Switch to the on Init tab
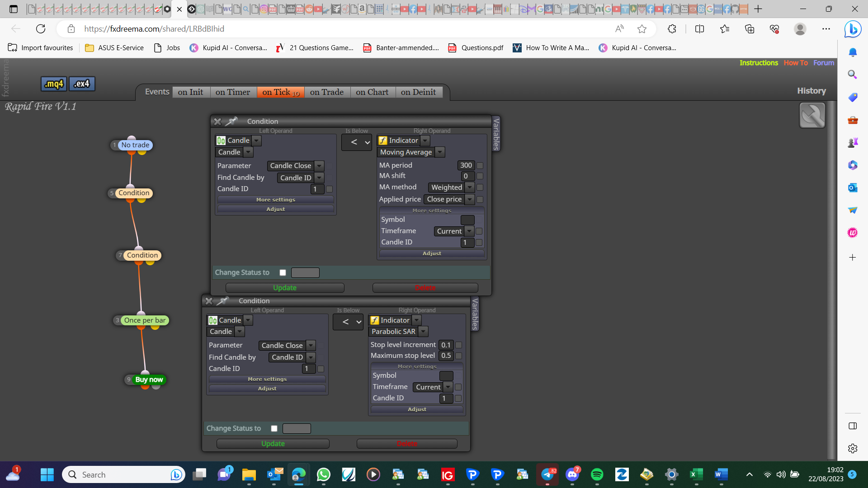This screenshot has height=488, width=868. click(190, 92)
